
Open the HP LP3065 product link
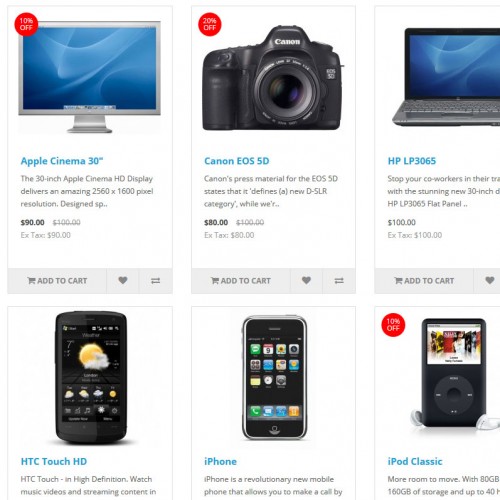(x=412, y=161)
